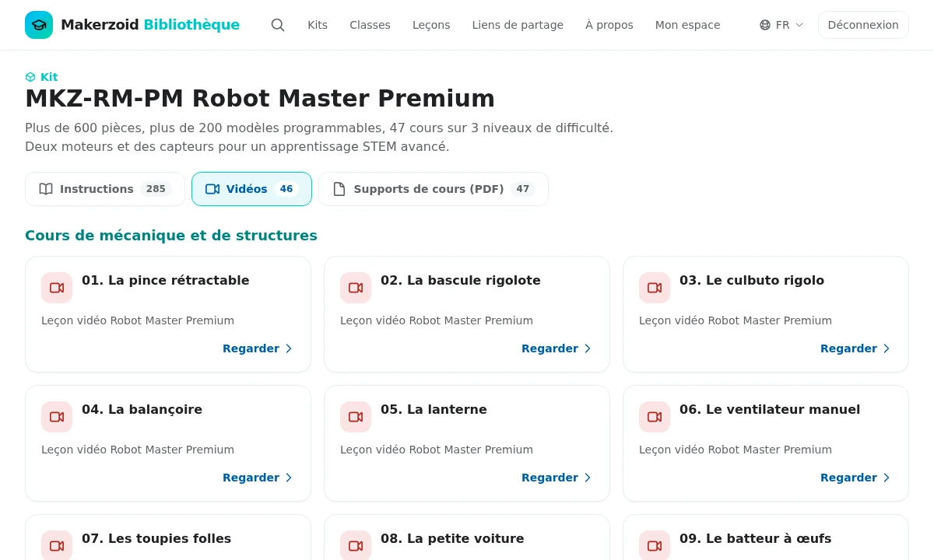Click video icon for 02. La bascule rigolote
934x560 pixels.
coord(356,288)
